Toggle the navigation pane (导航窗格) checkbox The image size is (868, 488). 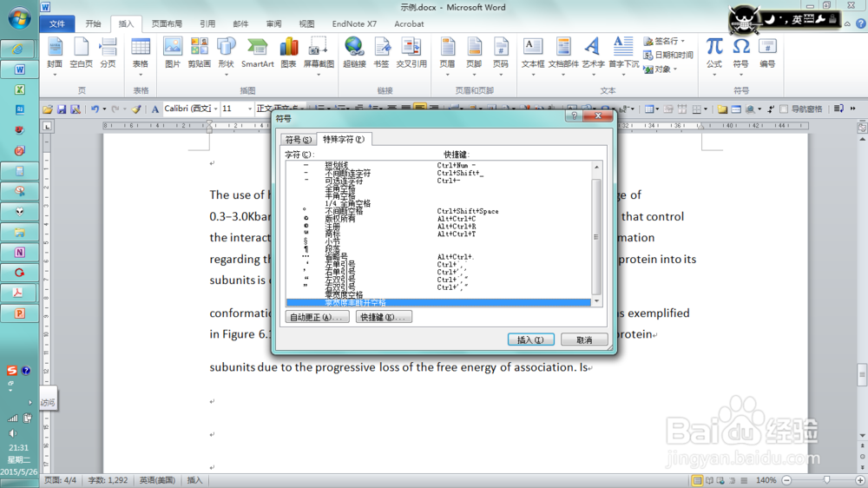click(x=784, y=109)
